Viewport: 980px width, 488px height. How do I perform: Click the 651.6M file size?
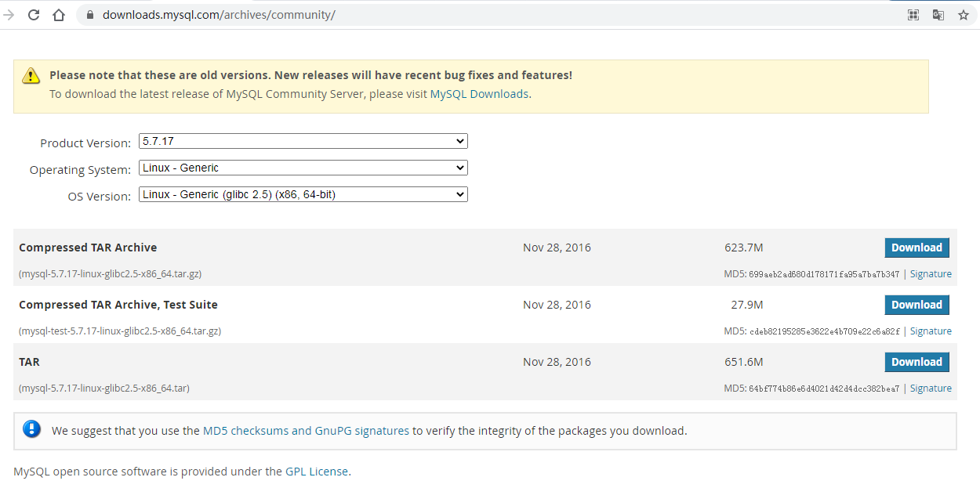pos(743,362)
